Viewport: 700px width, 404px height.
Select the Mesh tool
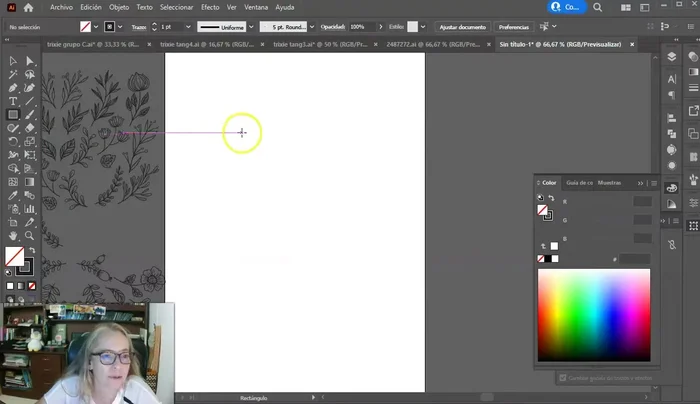click(13, 182)
